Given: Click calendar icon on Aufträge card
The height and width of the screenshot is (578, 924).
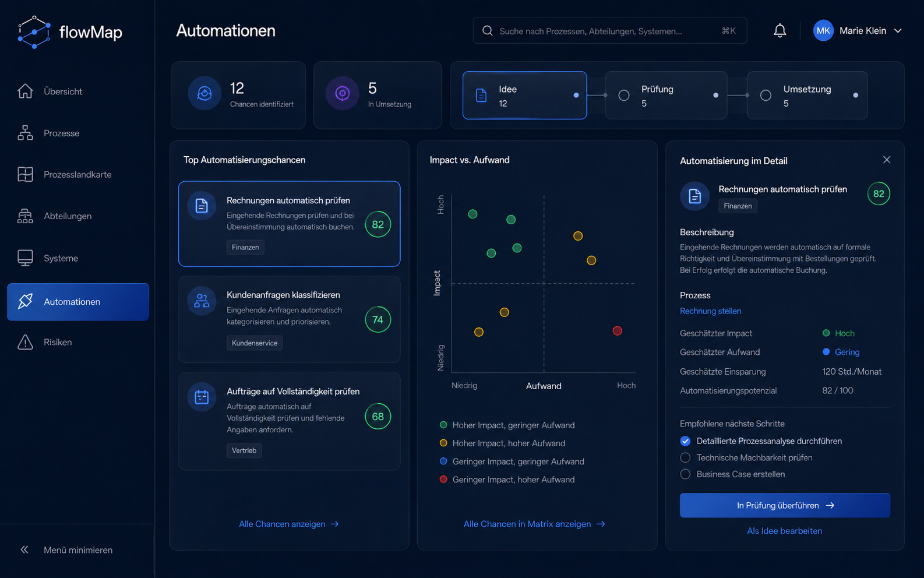Looking at the screenshot, I should (x=202, y=397).
